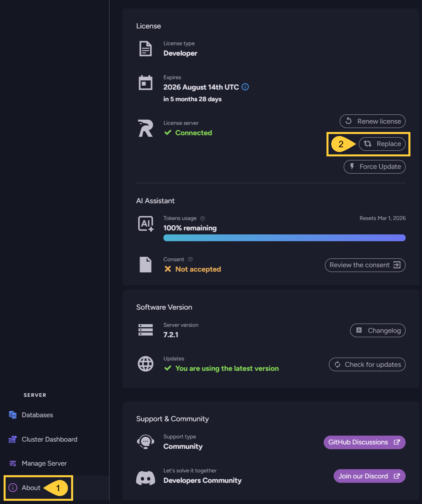Image resolution: width=422 pixels, height=504 pixels.
Task: Click the info icon beside expiry date
Action: (x=245, y=87)
